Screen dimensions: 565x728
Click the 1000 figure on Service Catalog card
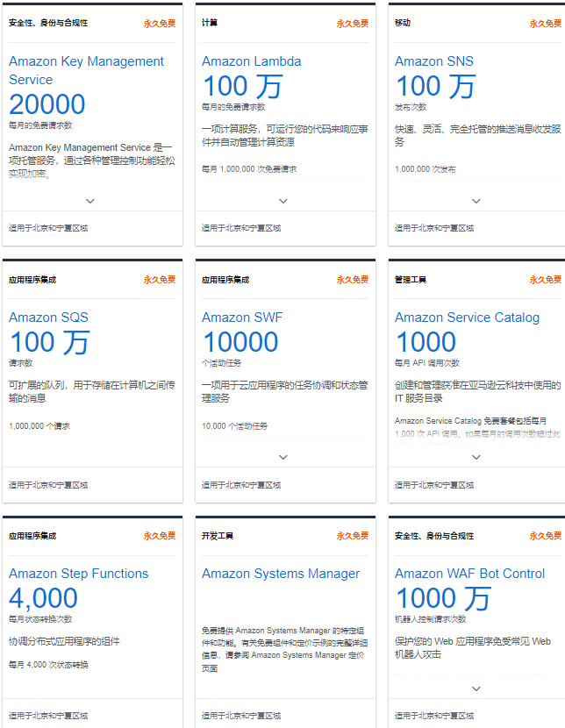[426, 342]
